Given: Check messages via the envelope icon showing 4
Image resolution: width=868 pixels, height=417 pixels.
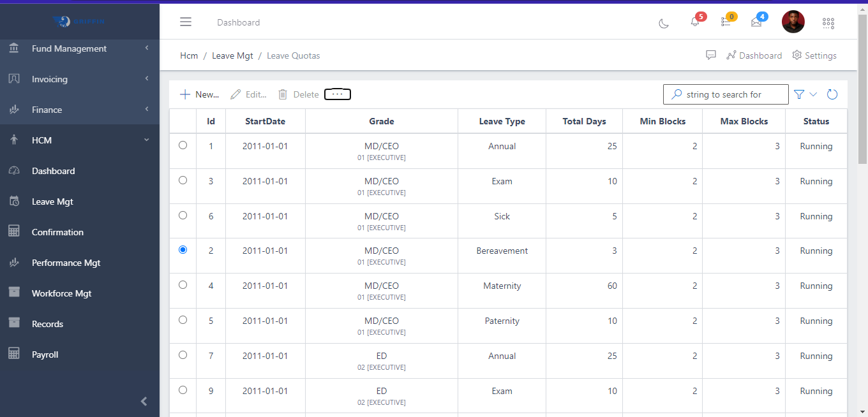Looking at the screenshot, I should click(756, 22).
